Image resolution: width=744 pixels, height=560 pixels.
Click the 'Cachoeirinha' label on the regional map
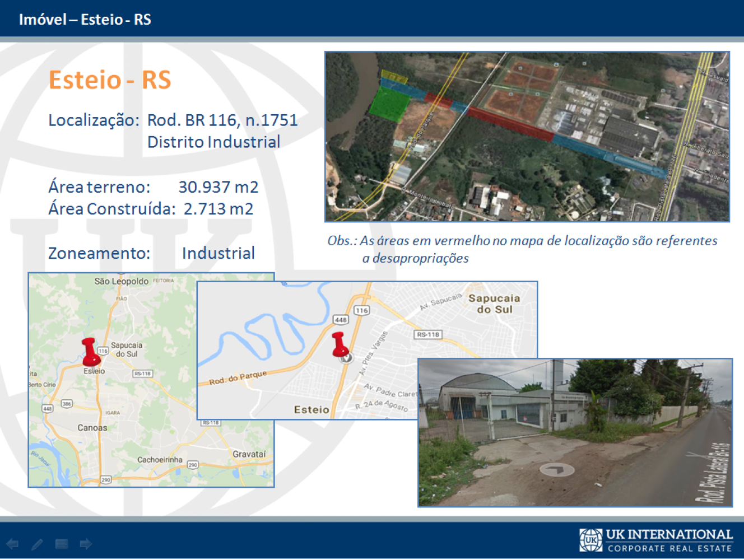pyautogui.click(x=160, y=460)
